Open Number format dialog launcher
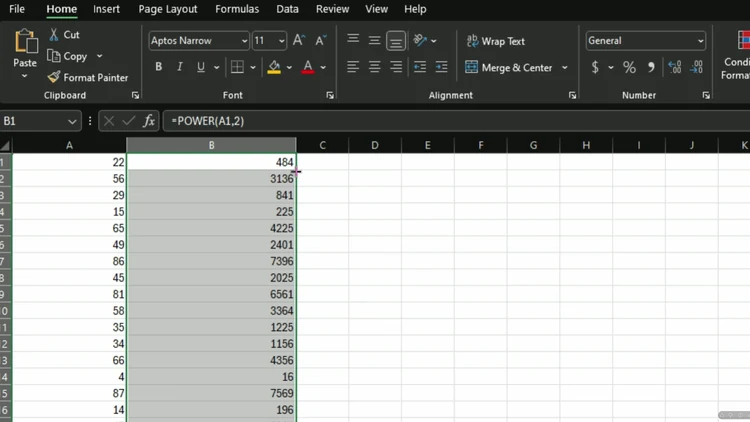The image size is (750, 422). point(706,96)
